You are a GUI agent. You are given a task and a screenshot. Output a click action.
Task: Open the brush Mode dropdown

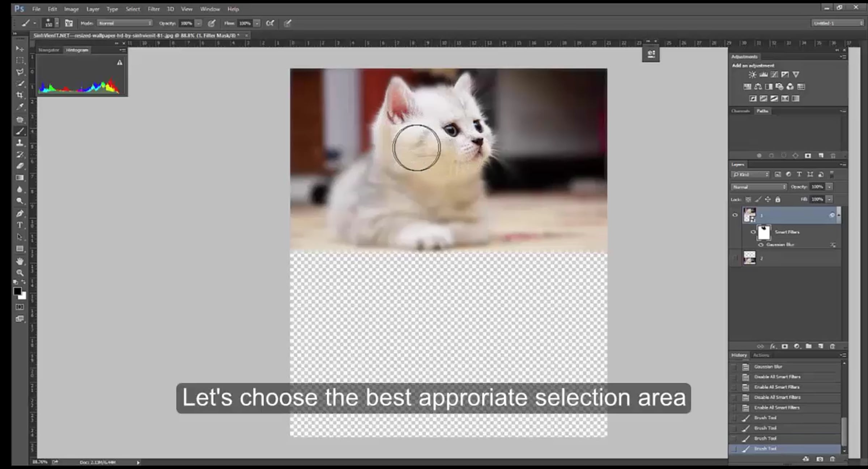pyautogui.click(x=124, y=23)
